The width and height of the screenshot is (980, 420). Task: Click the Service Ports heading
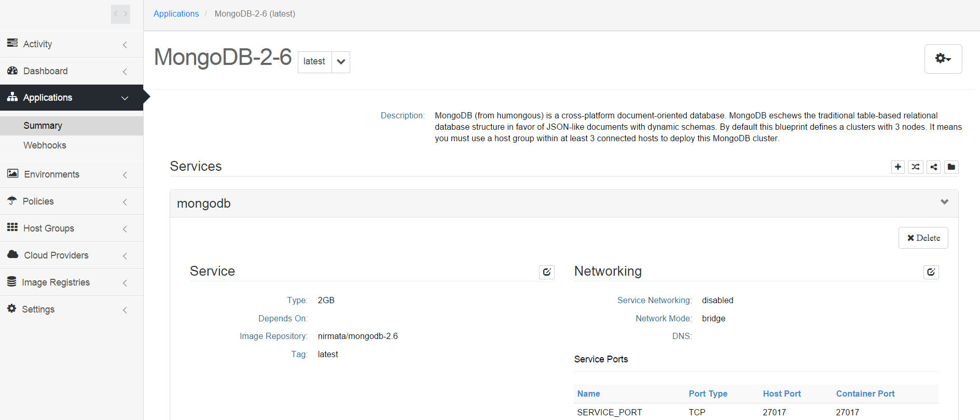click(x=601, y=359)
